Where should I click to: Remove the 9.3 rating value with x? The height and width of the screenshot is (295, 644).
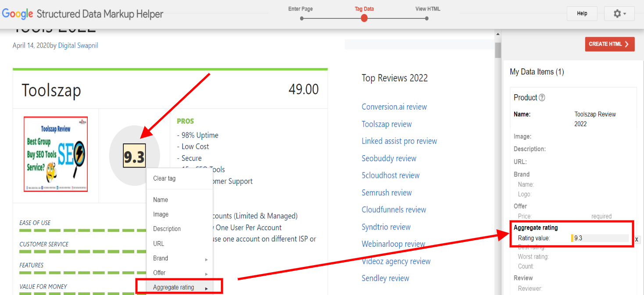(x=637, y=239)
